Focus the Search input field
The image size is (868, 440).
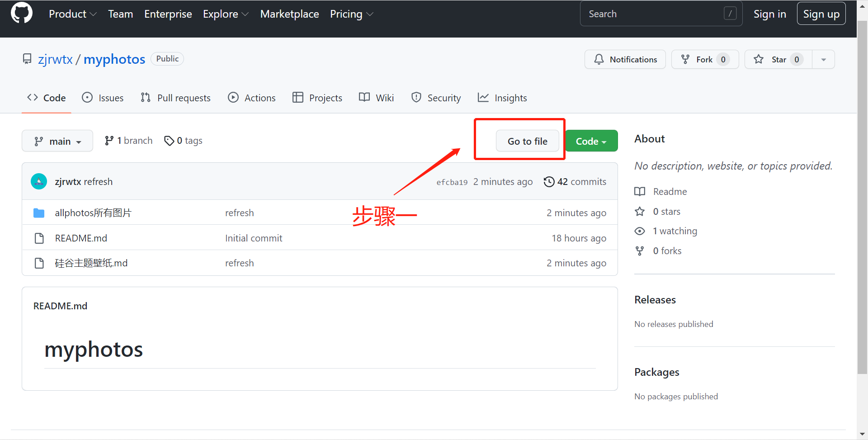point(661,14)
